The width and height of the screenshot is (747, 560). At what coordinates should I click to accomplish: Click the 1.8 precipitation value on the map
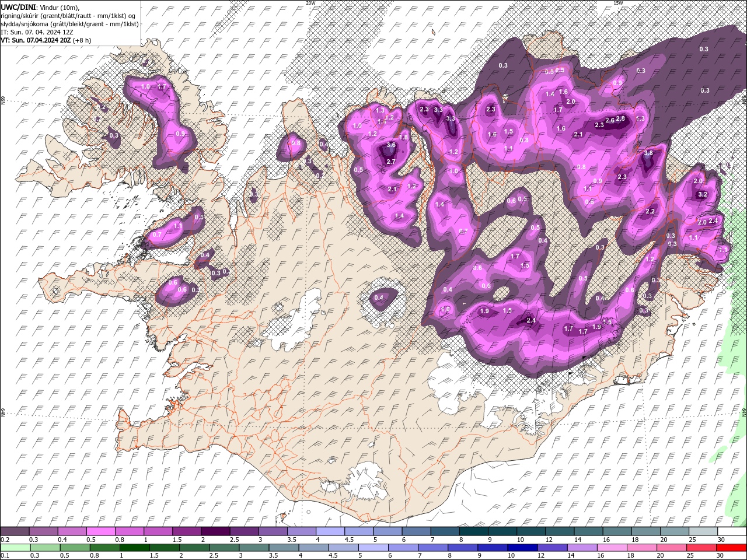[x=403, y=137]
